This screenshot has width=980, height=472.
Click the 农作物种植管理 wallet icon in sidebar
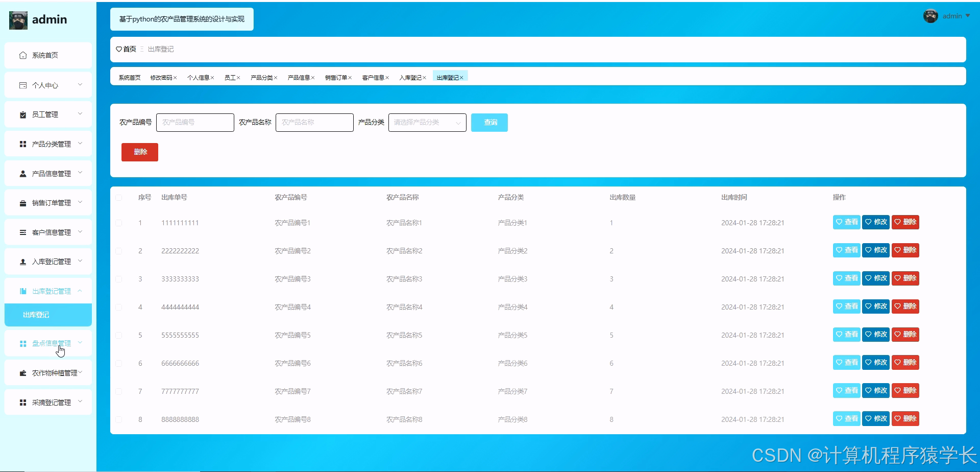click(x=23, y=373)
